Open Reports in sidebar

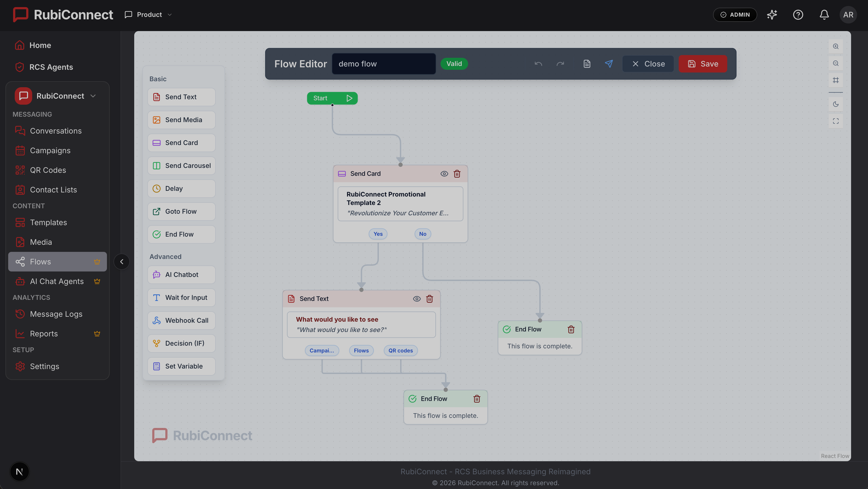point(57,333)
